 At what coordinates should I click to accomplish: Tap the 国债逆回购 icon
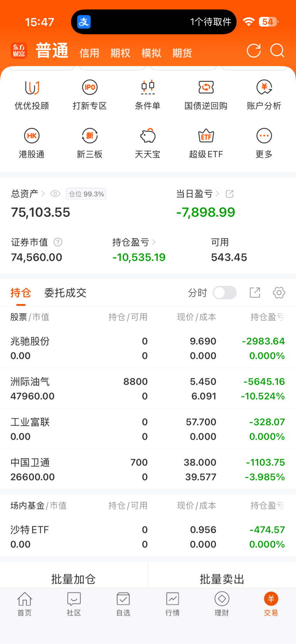[x=206, y=88]
